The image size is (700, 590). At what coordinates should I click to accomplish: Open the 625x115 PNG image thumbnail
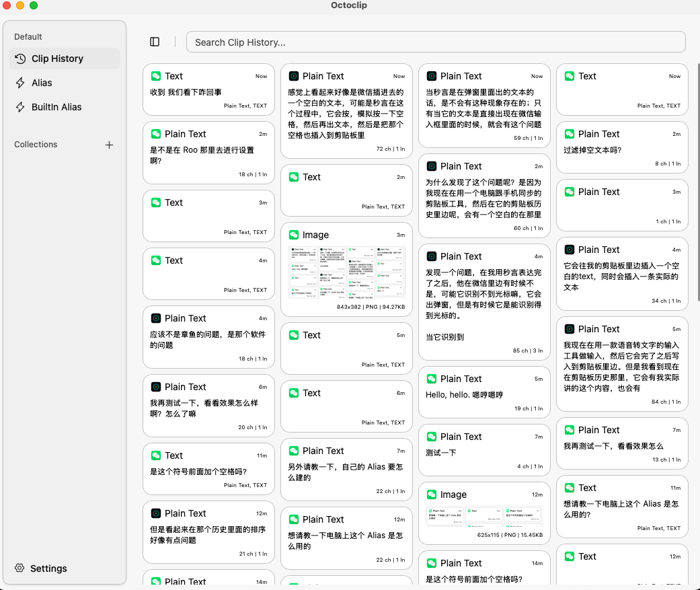pos(484,516)
